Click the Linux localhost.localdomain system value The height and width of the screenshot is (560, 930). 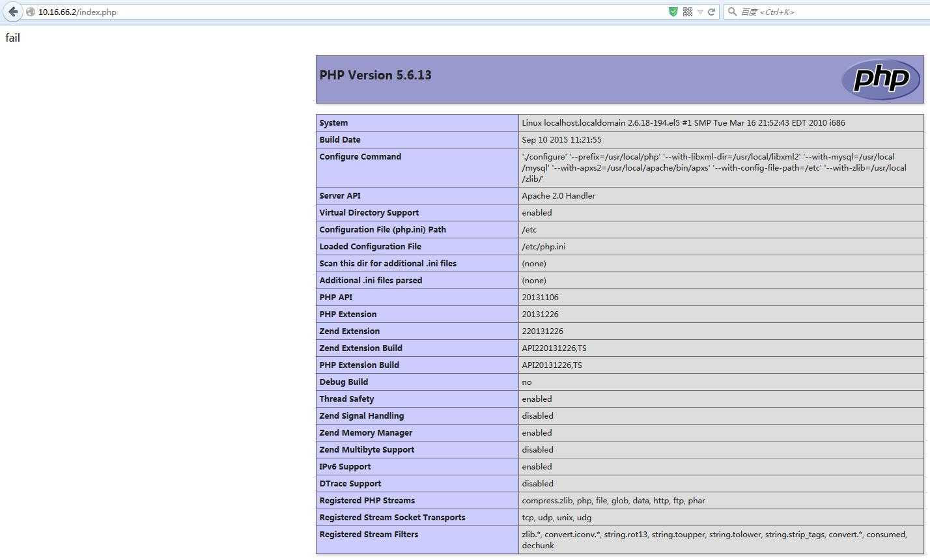(x=683, y=122)
